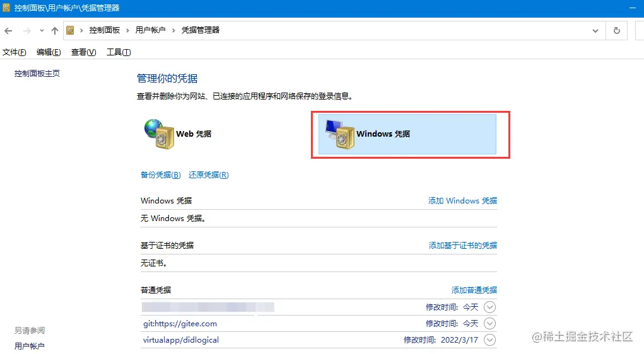The image size is (644, 354).
Task: Go back with the left arrow
Action: pyautogui.click(x=8, y=31)
